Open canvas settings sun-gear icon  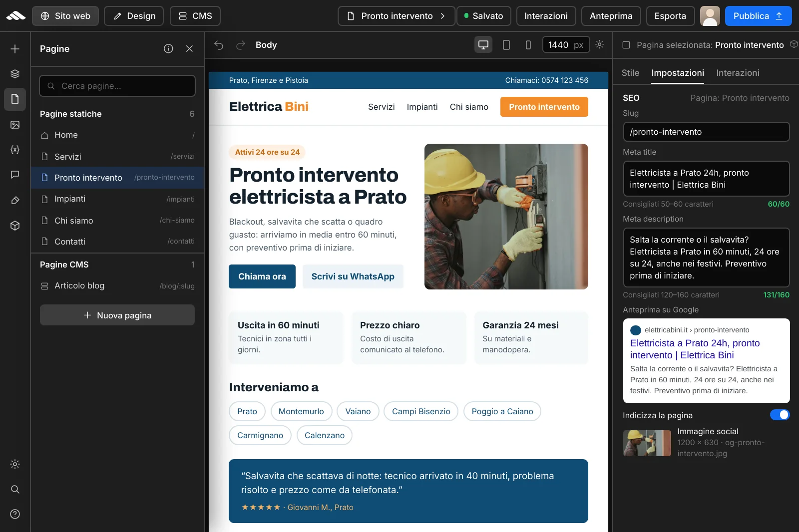point(600,44)
